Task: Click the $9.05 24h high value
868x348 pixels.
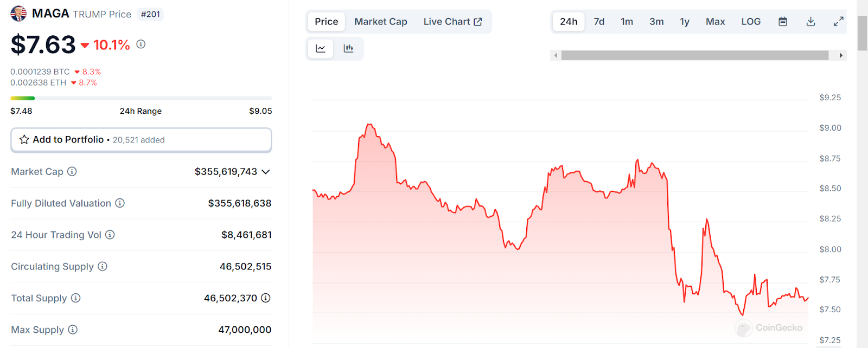Action: 260,111
